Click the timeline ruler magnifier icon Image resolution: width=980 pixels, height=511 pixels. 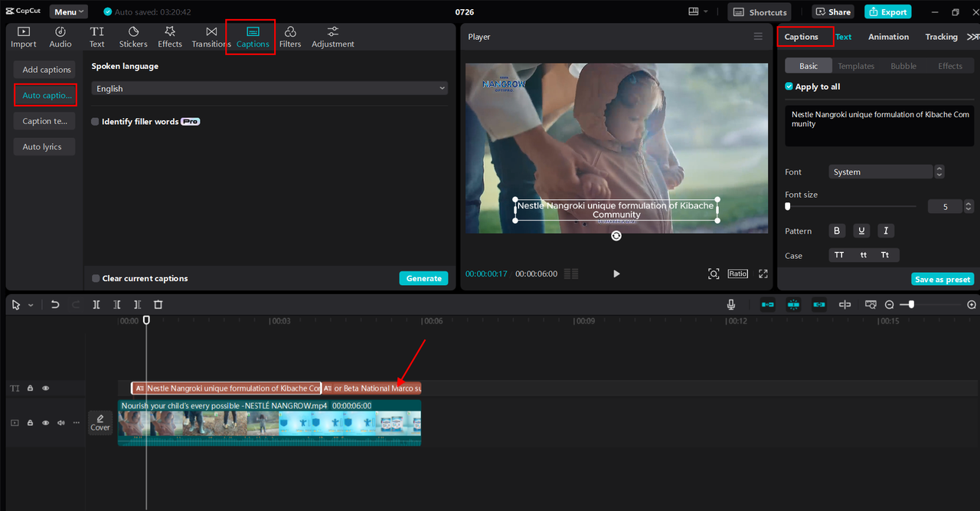click(x=871, y=304)
